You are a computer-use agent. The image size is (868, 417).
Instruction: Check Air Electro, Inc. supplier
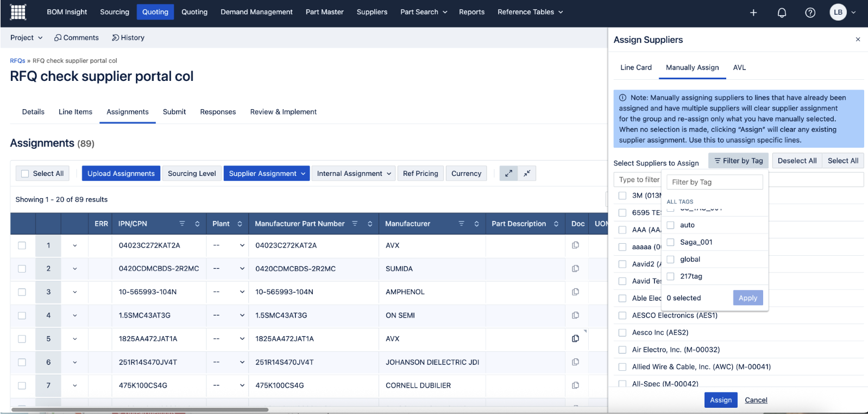tap(622, 350)
